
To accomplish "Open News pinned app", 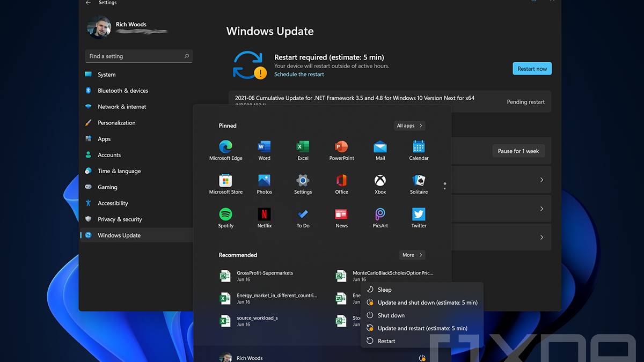I will 341,218.
